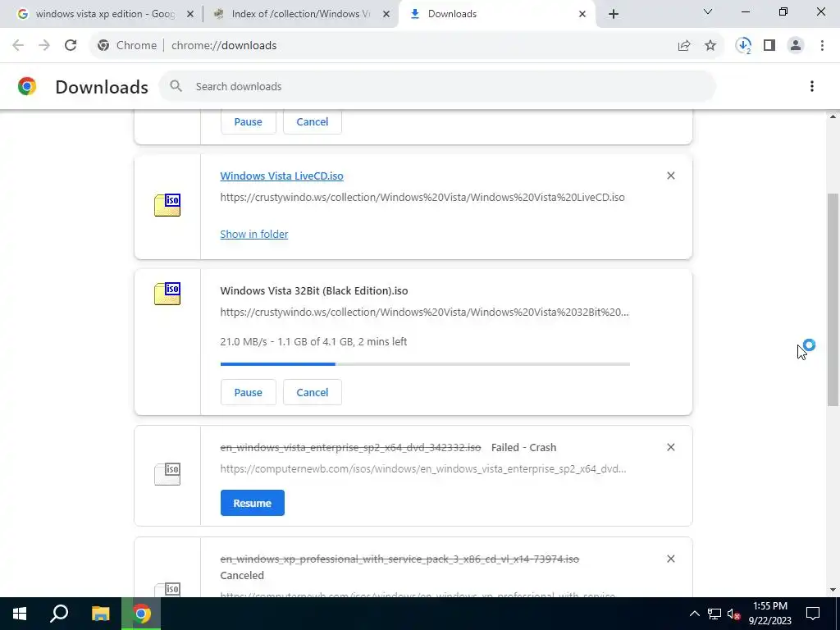Click Show in folder link

(254, 234)
